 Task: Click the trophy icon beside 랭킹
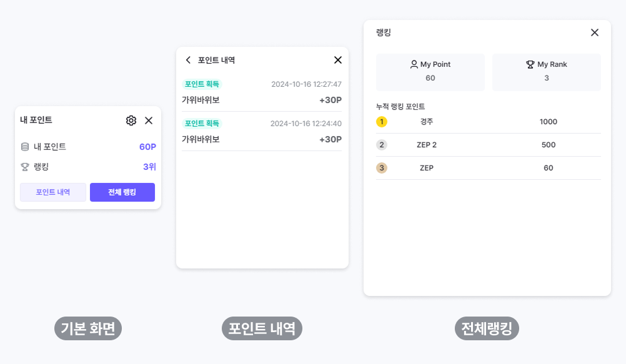pyautogui.click(x=25, y=167)
